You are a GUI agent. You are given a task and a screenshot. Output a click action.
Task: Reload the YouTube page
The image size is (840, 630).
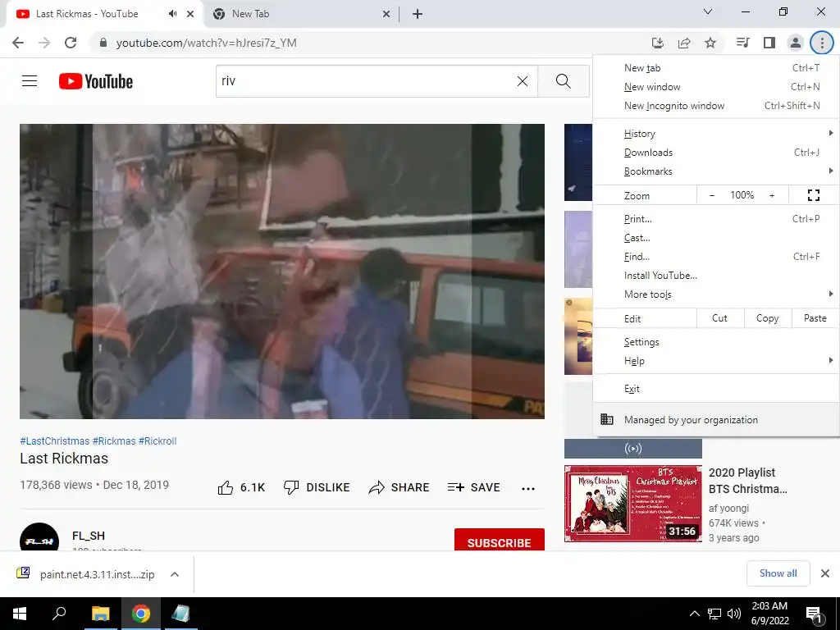71,43
